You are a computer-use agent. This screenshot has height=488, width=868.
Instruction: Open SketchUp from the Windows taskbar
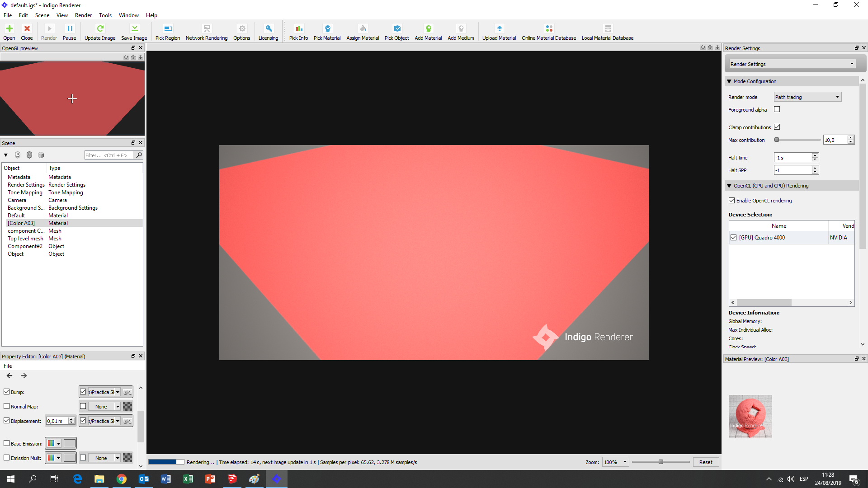[x=232, y=479]
